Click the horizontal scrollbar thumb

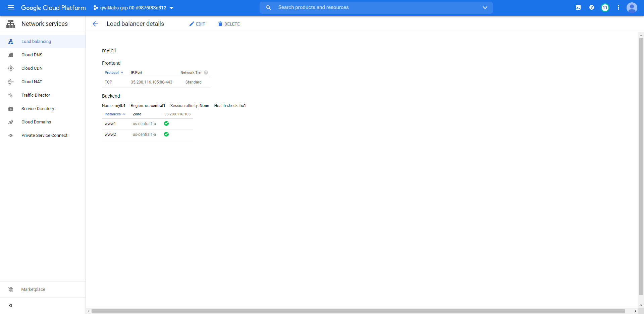(x=358, y=311)
